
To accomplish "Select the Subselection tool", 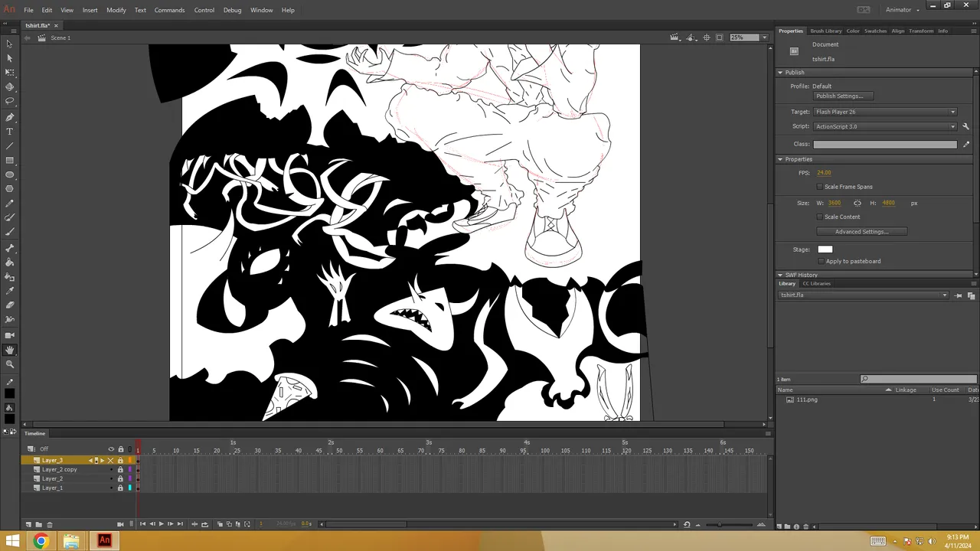I will pos(9,58).
